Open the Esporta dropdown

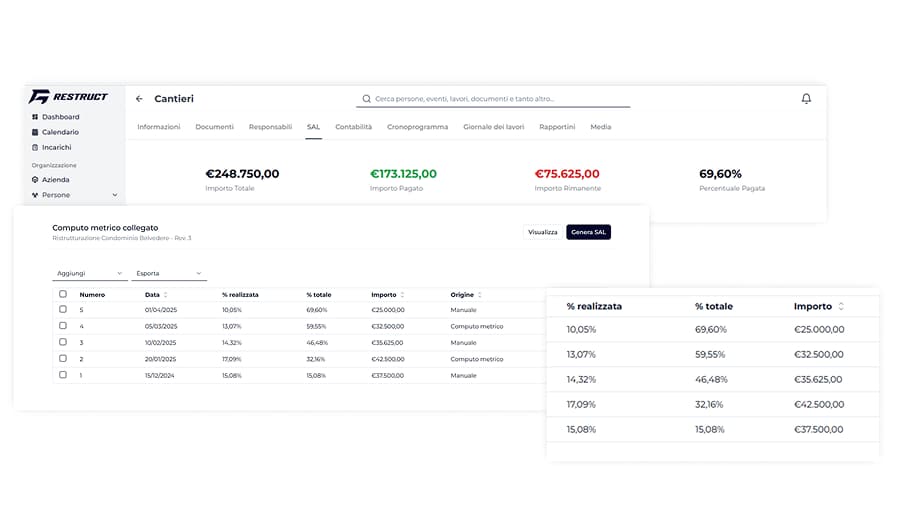click(x=169, y=274)
